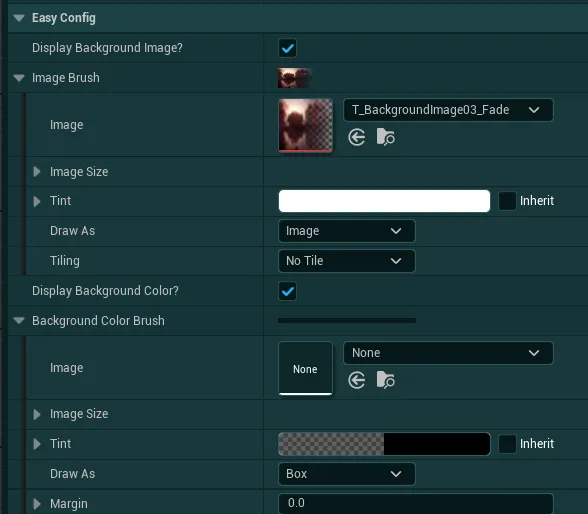Open Draw As dropdown set to Image
The width and height of the screenshot is (588, 514).
347,231
